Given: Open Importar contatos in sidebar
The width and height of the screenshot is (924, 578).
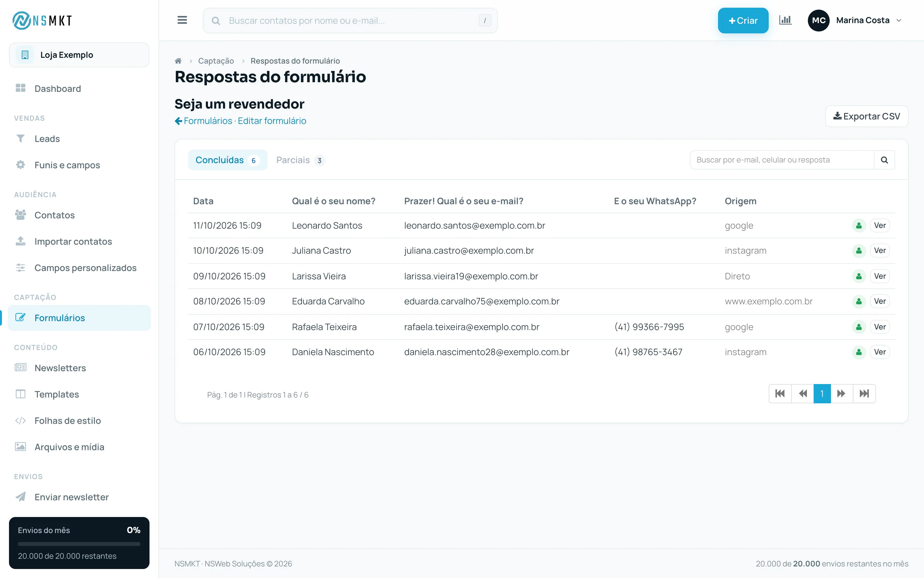Looking at the screenshot, I should (79, 241).
